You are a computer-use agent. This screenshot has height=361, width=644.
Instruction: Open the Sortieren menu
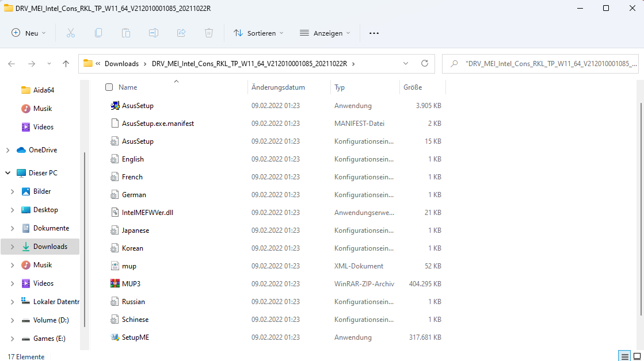coord(258,33)
